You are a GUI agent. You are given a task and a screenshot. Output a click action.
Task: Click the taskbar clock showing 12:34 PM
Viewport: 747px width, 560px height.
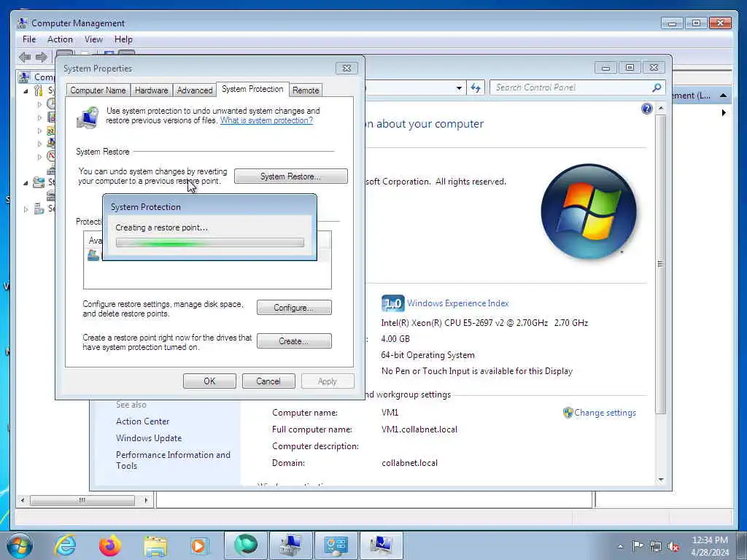[x=710, y=546]
